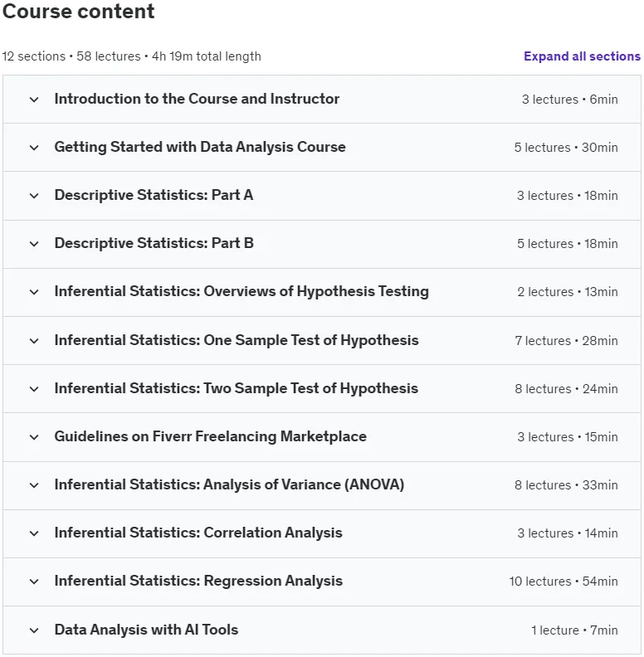
Task: Click chevron next to Analysis of Variance (ANOVA)
Action: pyautogui.click(x=34, y=485)
